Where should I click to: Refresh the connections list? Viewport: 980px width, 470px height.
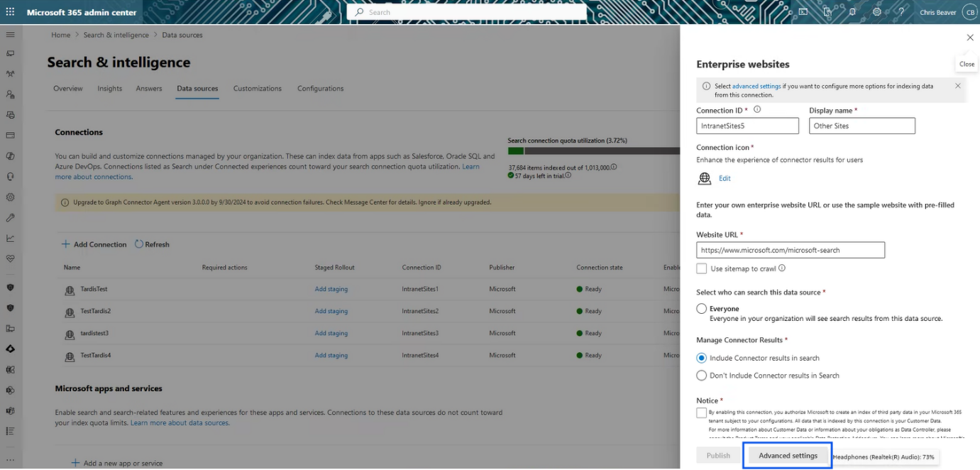click(x=152, y=244)
